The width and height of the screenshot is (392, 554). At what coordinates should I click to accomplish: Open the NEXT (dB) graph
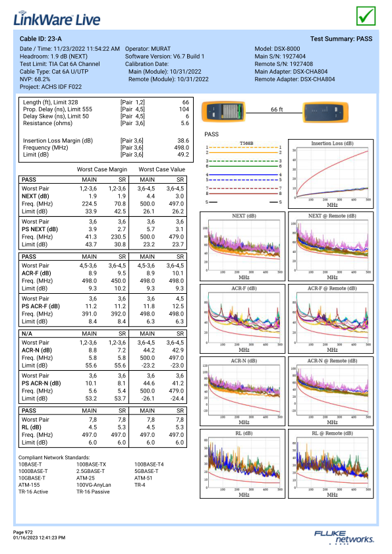pos(242,246)
